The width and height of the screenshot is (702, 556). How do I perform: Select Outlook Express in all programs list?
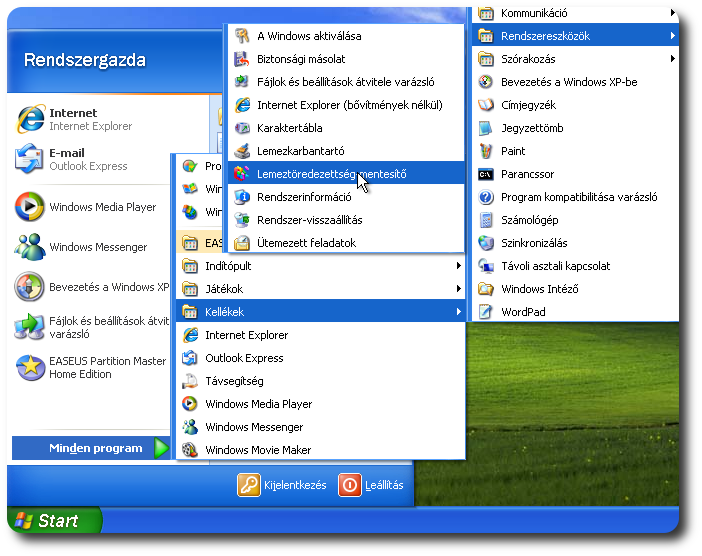(321, 358)
